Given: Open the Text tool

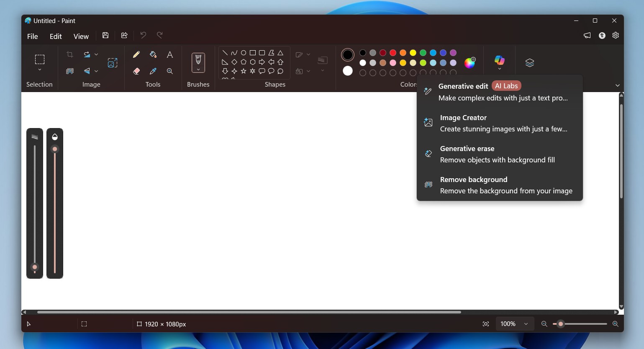Looking at the screenshot, I should tap(169, 54).
